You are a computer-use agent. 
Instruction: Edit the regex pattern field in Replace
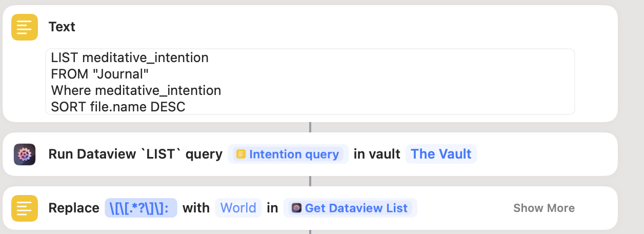click(x=140, y=208)
